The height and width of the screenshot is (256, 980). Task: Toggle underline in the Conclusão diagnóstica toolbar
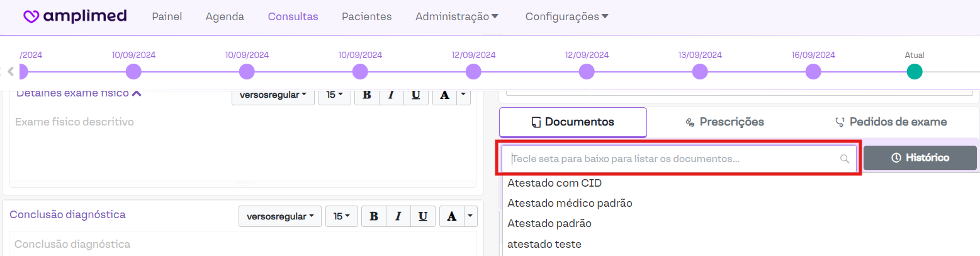(423, 216)
